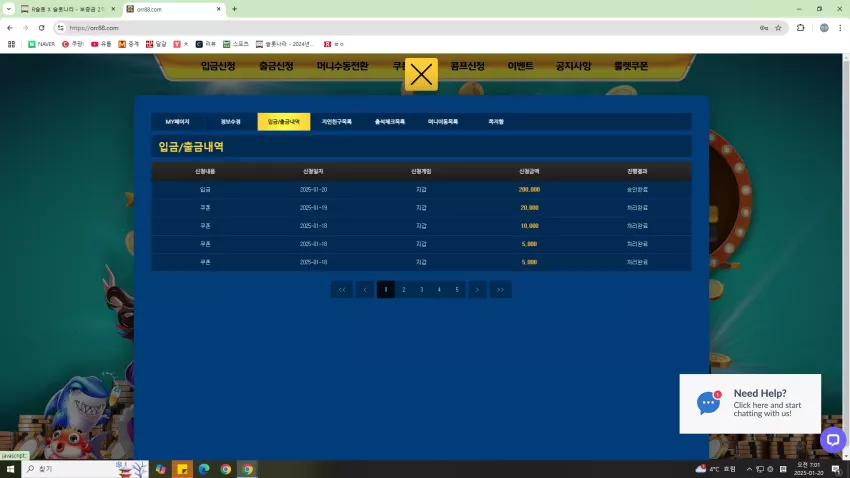Close the orr88.com browser tab
This screenshot has width=850, height=478.
point(218,9)
